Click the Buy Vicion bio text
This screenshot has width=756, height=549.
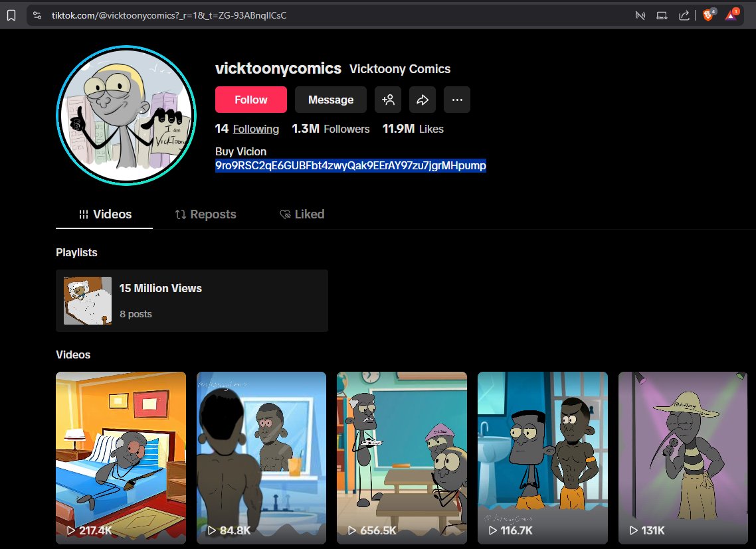point(240,152)
